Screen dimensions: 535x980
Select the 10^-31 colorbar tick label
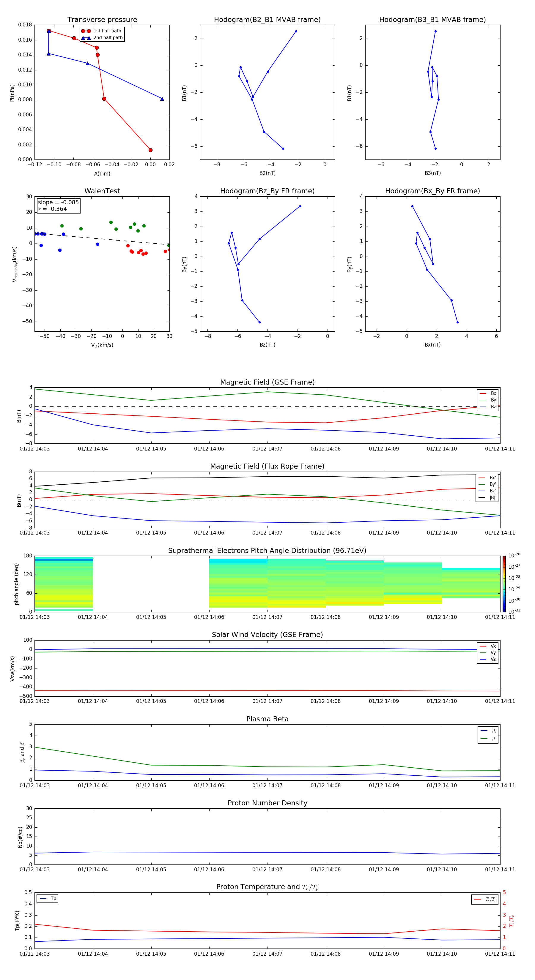click(514, 611)
